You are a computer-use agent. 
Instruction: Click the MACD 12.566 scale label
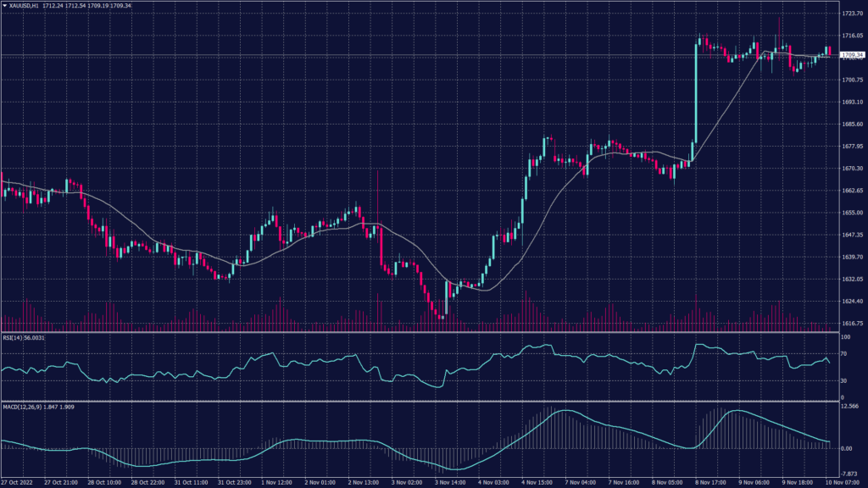pos(850,407)
